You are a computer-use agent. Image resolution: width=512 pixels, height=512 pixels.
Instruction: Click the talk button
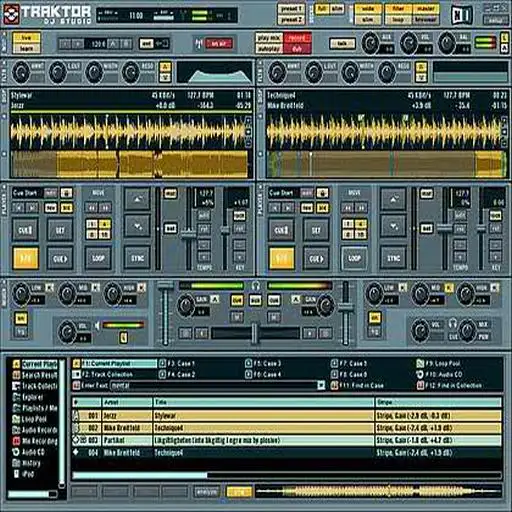(342, 43)
